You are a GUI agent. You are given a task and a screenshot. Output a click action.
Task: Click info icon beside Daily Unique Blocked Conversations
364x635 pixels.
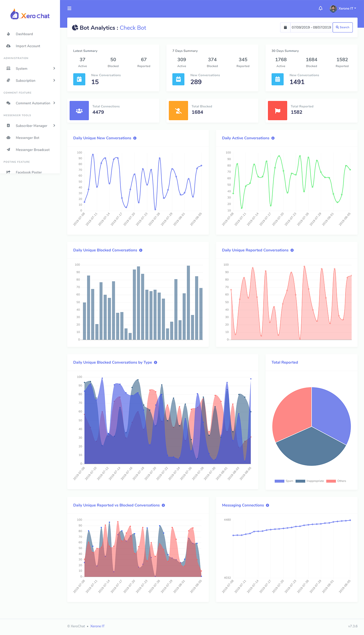tap(141, 250)
